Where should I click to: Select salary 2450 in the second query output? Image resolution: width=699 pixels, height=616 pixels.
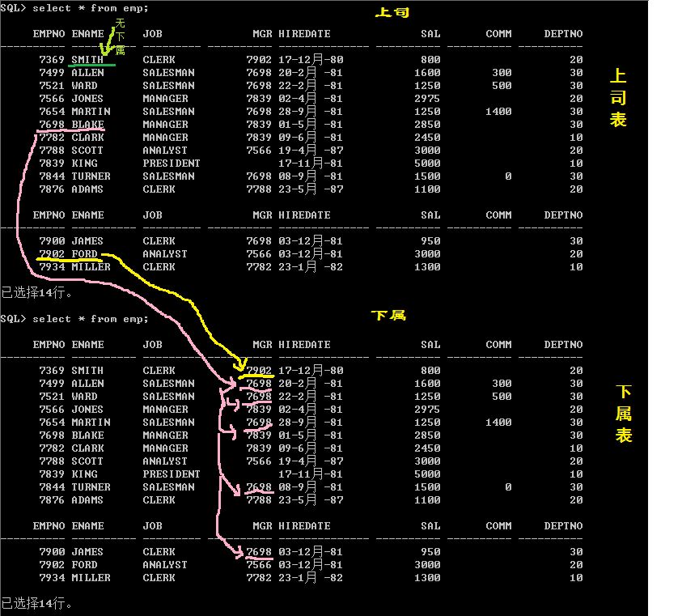(x=427, y=448)
